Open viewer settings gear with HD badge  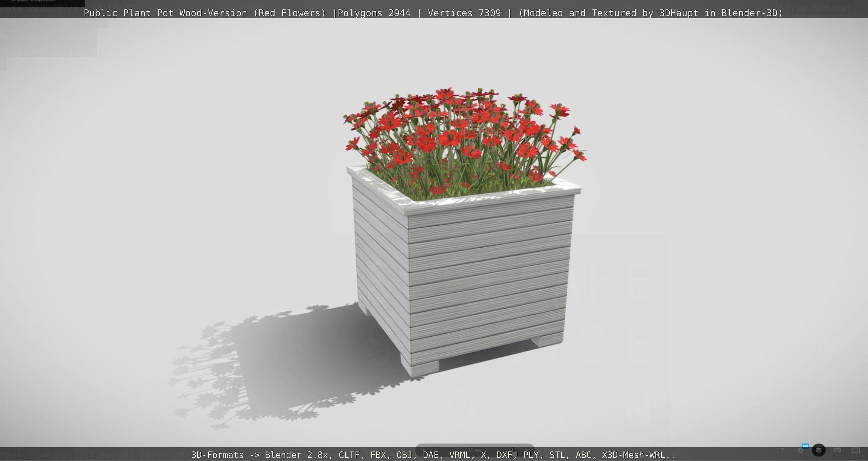[801, 449]
